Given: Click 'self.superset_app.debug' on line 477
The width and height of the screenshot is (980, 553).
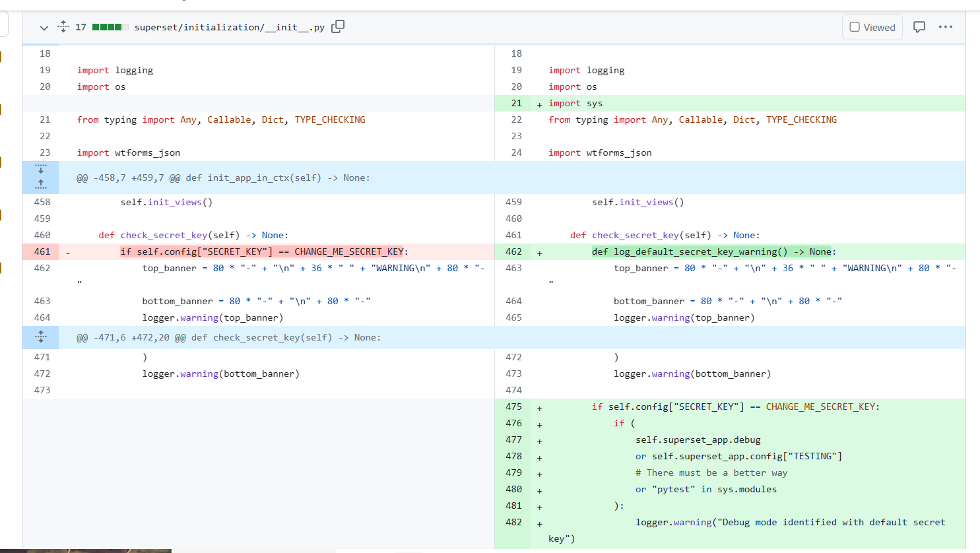Looking at the screenshot, I should [x=698, y=439].
